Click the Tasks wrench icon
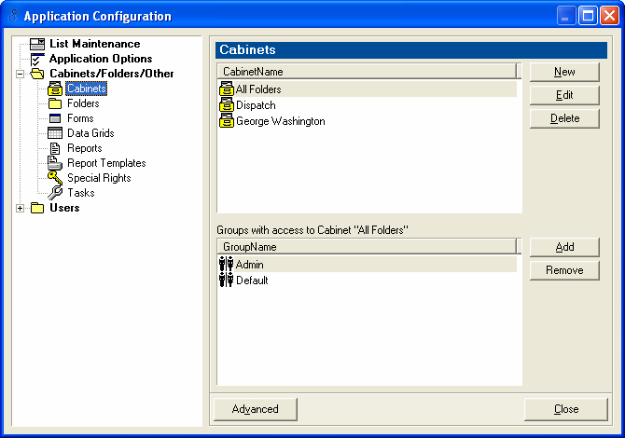The height and width of the screenshot is (438, 625). point(55,193)
